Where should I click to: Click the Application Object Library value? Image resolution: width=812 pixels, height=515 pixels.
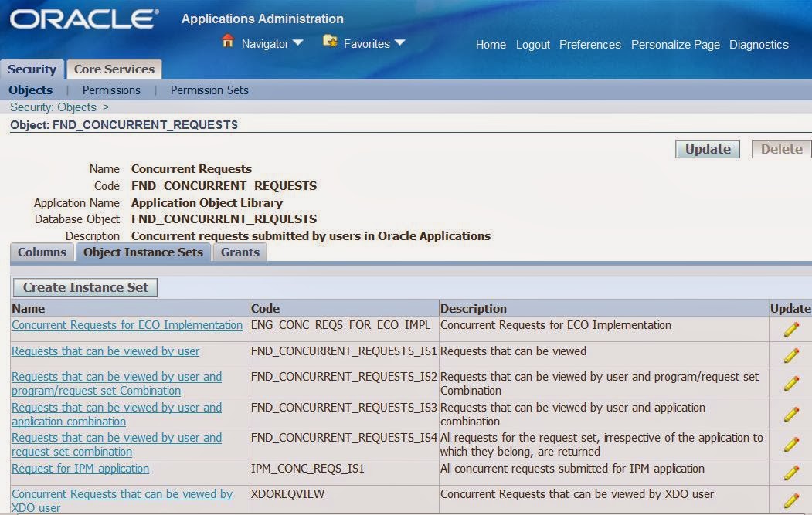pyautogui.click(x=206, y=203)
